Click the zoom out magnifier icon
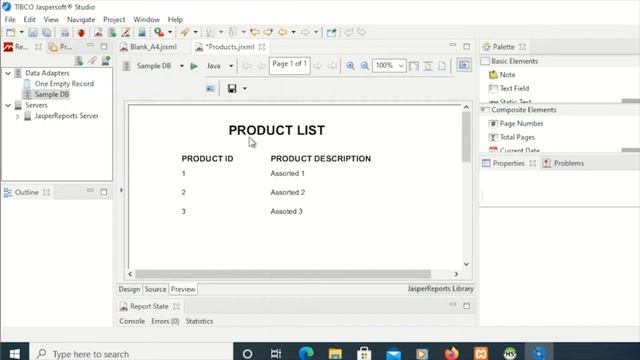 click(364, 66)
